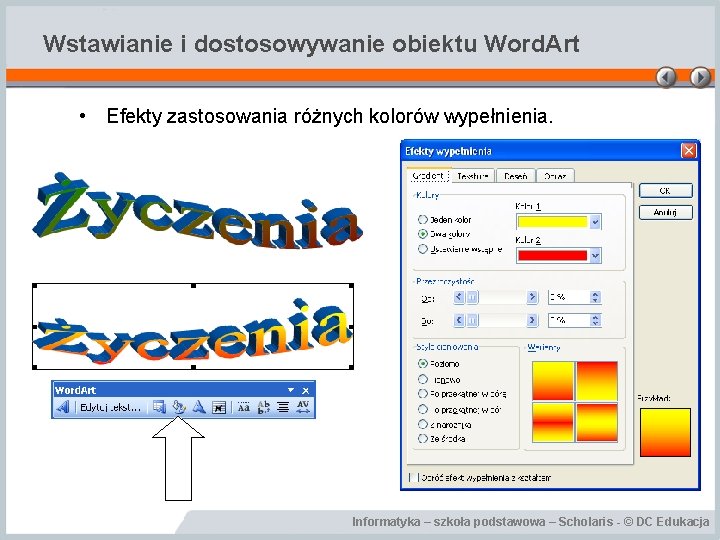Go to the previous slide with back arrow

click(666, 77)
